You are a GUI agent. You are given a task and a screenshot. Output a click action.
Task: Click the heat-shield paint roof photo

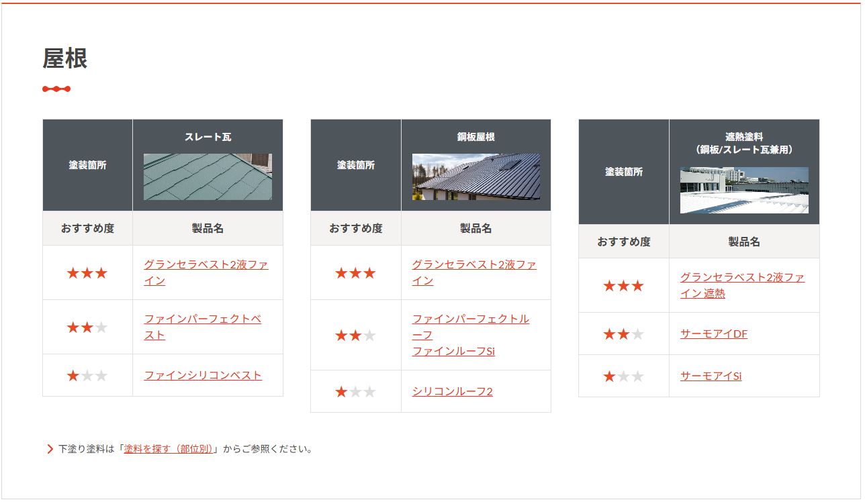coord(744,190)
